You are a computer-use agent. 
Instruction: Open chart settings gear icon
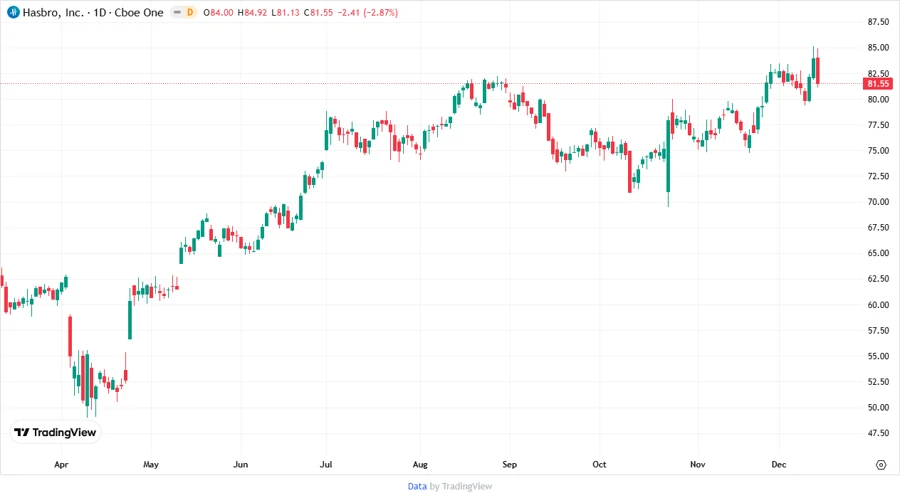tap(881, 465)
